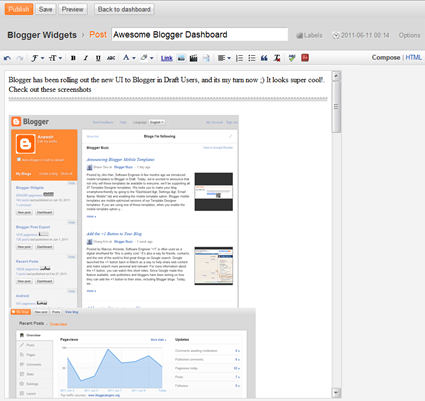Place cursor in 'Check out these screenshots' text
The image size is (425, 401).
point(50,89)
